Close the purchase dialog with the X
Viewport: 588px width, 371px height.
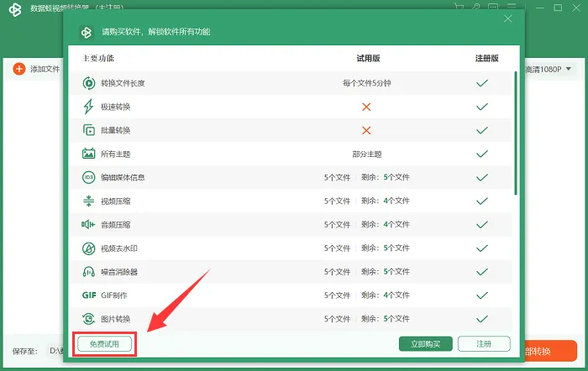point(507,18)
